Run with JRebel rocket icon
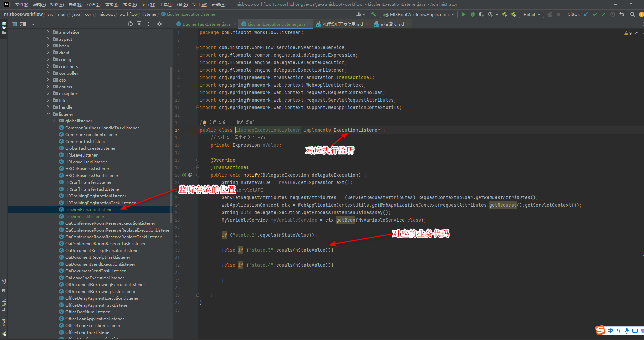The height and width of the screenshot is (340, 644). 504,14
